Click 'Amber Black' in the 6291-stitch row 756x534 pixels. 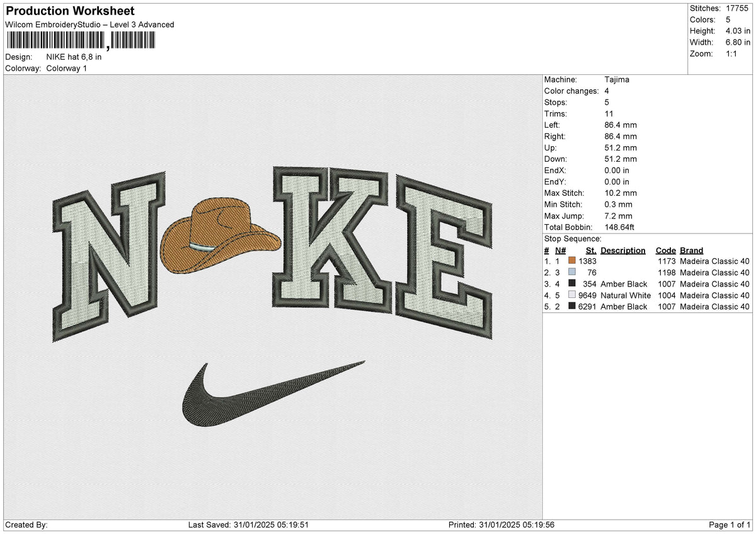tap(624, 306)
